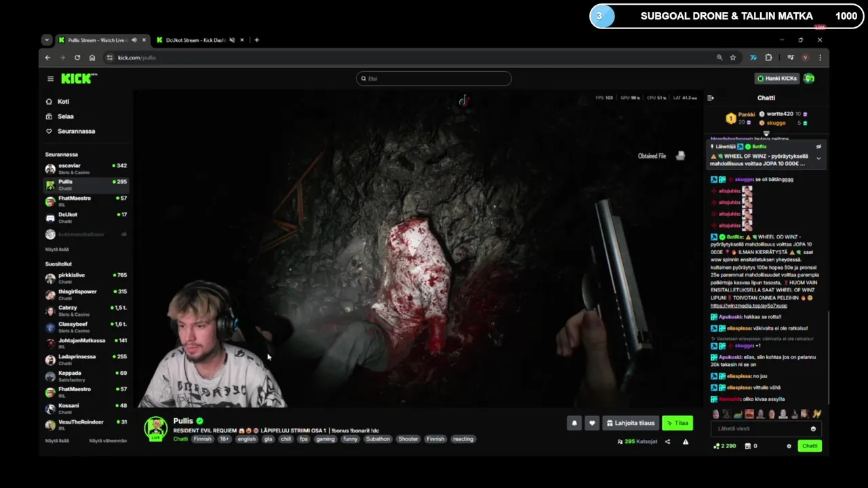Click the Hanki KICKs button
868x488 pixels.
(x=777, y=79)
